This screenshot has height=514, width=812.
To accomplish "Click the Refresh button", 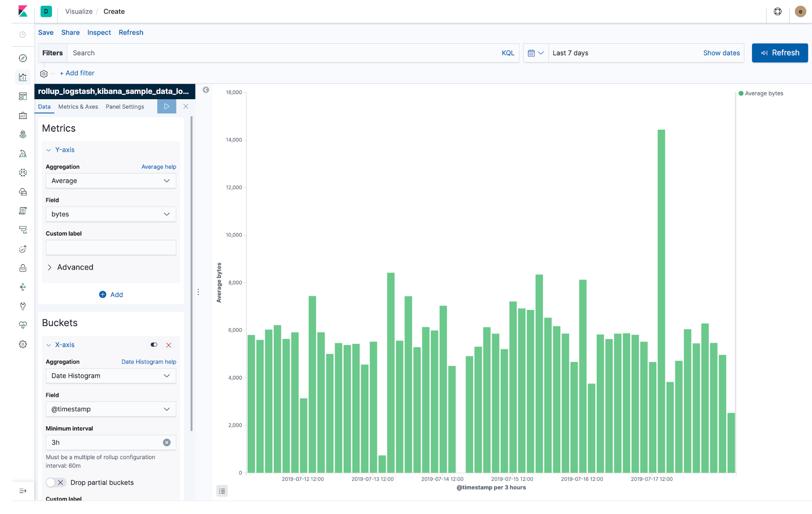I will point(780,53).
